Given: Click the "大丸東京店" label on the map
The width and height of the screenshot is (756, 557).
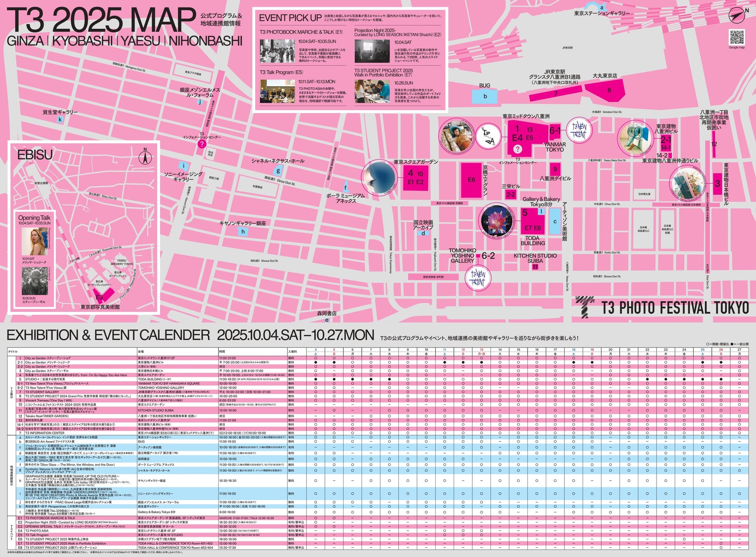Looking at the screenshot, I should (605, 76).
